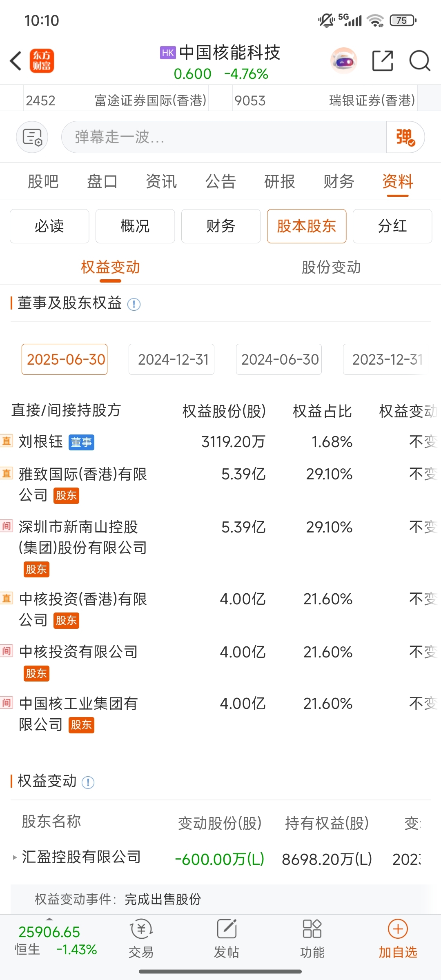Switch to 权益变动 section tab

[110, 267]
